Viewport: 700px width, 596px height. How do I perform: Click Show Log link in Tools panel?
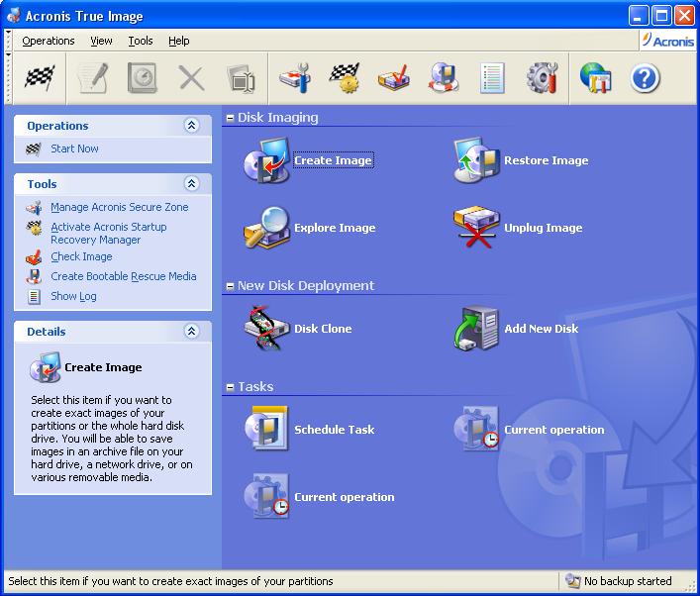pos(73,296)
